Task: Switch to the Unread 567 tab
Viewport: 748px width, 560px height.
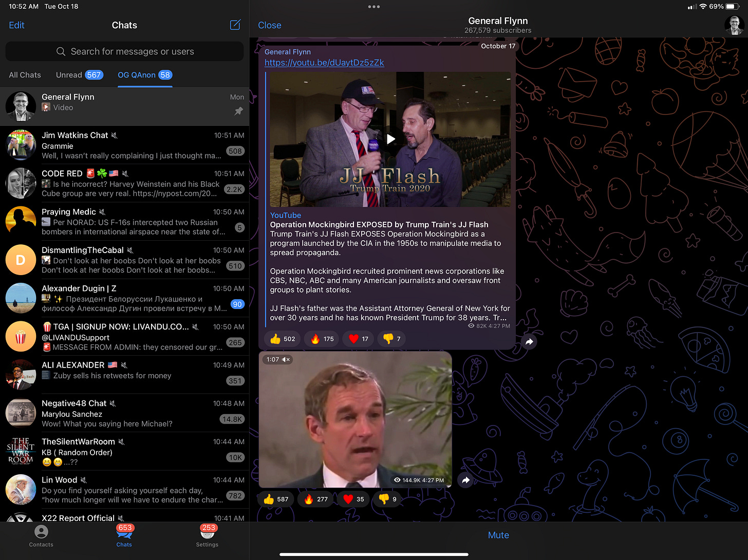Action: pyautogui.click(x=80, y=75)
